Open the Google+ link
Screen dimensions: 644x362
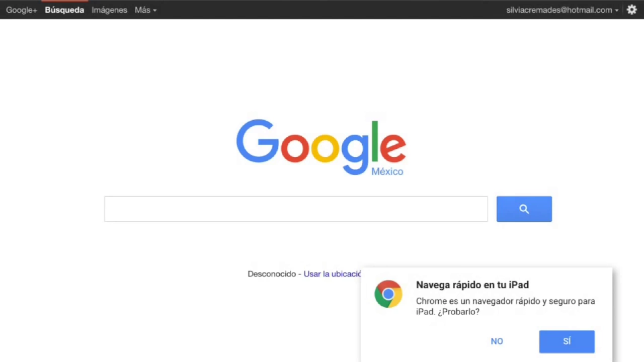coord(22,10)
